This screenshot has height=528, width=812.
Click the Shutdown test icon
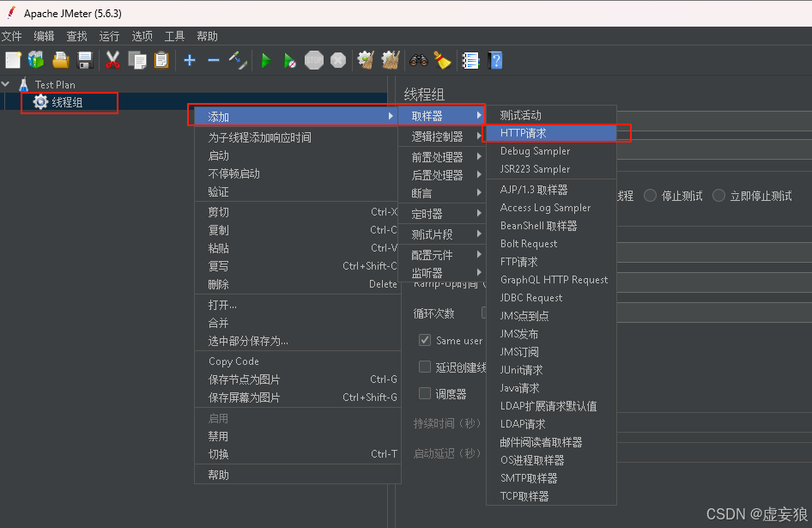pos(338,60)
